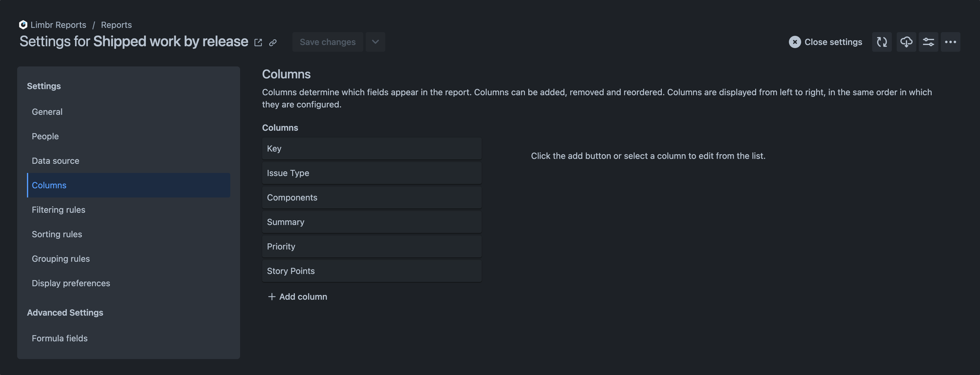The image size is (980, 375).
Task: Select the Story Points column to edit
Action: coord(372,271)
